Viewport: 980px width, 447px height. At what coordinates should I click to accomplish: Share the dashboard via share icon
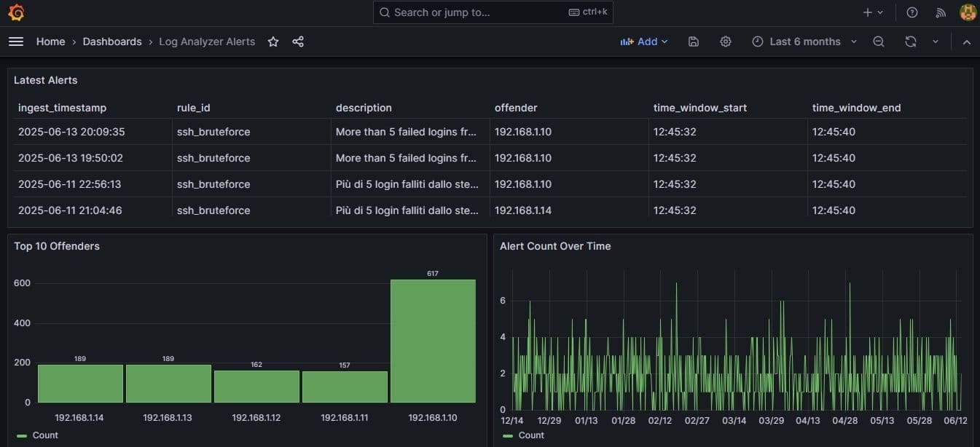[x=298, y=41]
